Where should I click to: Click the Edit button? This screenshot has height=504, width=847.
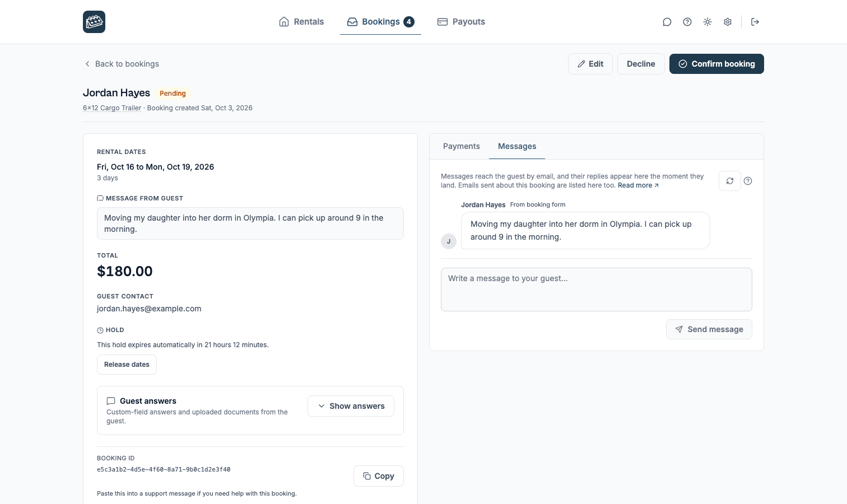590,64
